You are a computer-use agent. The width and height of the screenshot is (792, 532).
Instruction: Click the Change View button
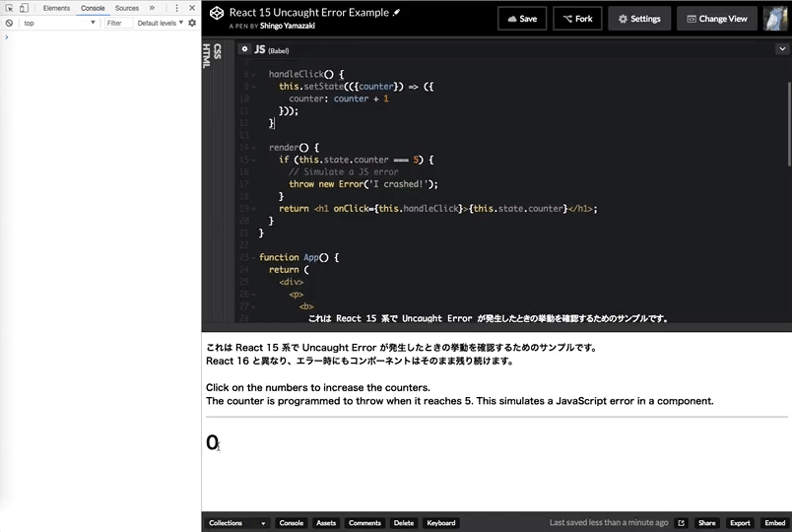click(717, 19)
